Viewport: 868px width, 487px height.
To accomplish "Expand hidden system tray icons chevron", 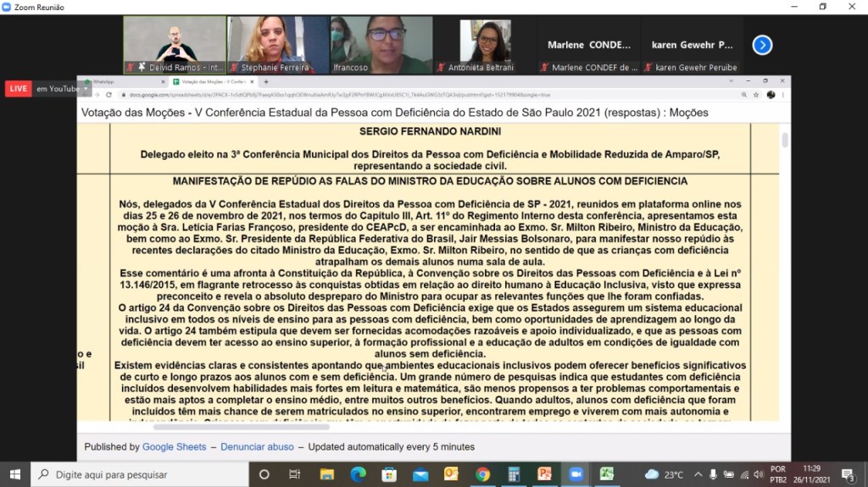I will click(x=698, y=474).
